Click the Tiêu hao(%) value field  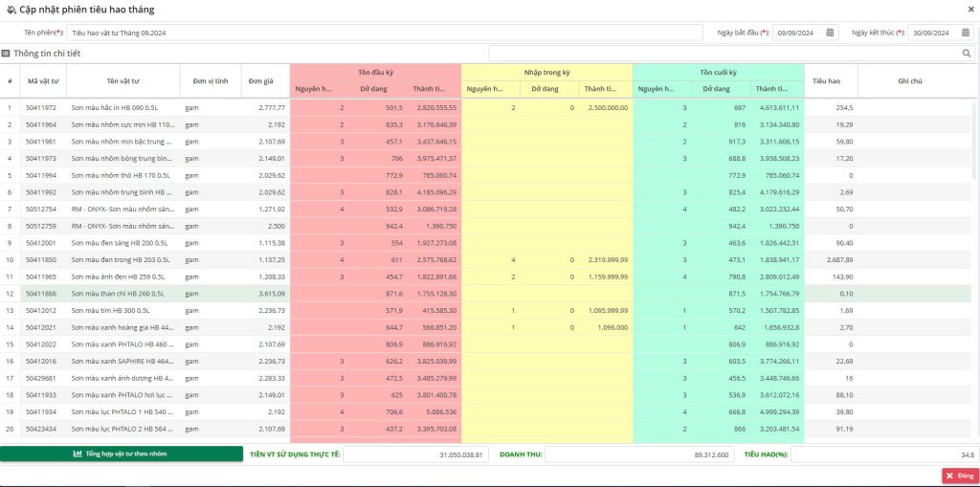pos(884,454)
